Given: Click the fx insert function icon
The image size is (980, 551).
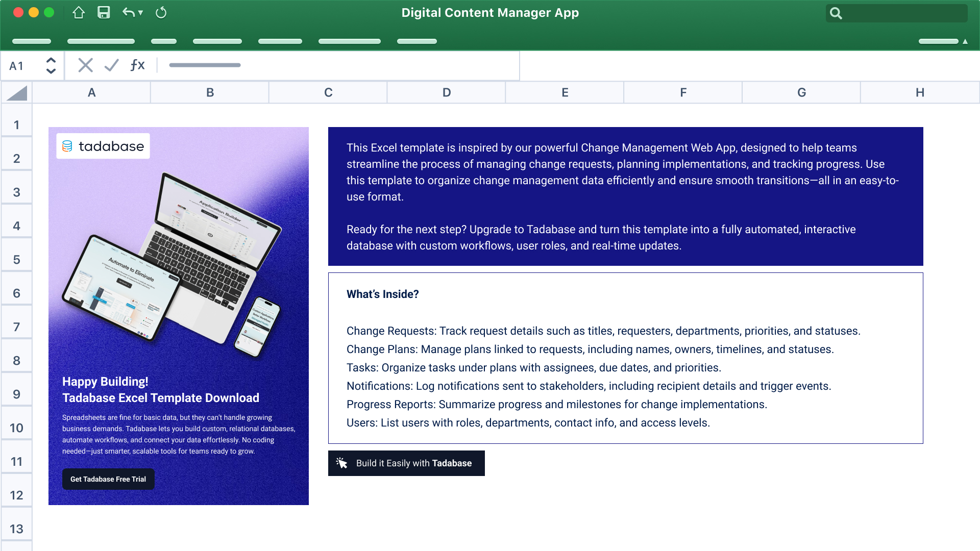Looking at the screenshot, I should [137, 65].
